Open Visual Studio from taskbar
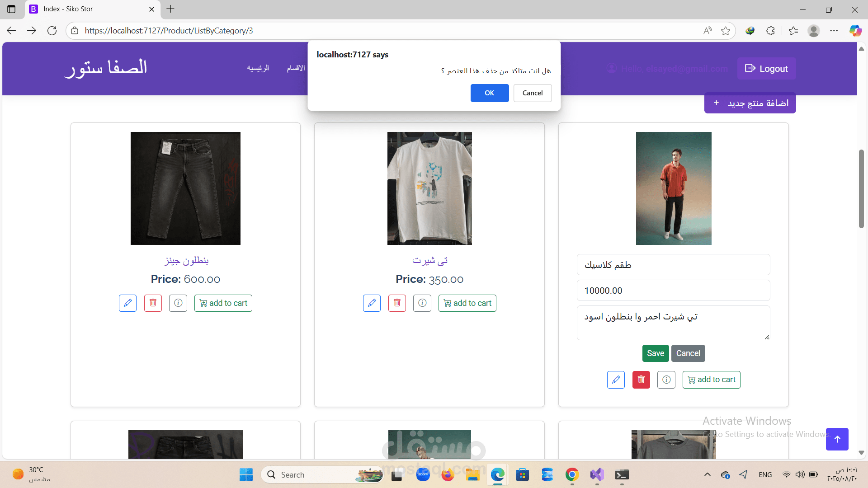The height and width of the screenshot is (488, 868). (x=597, y=475)
